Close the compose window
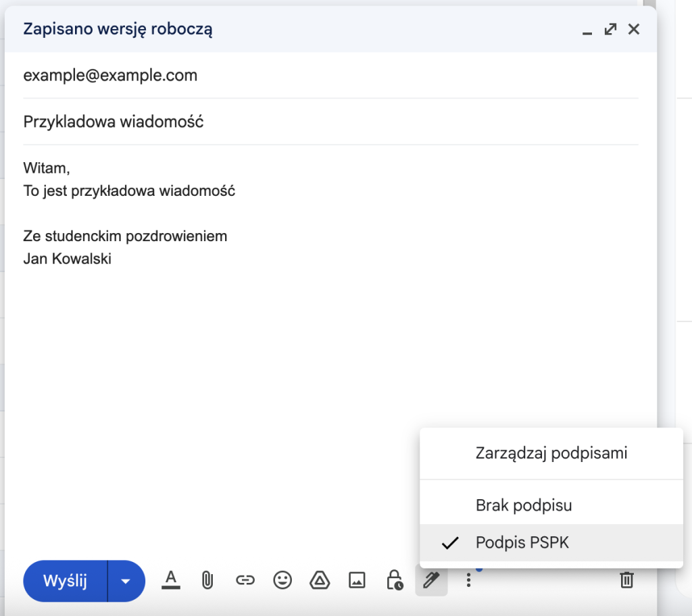Screen dimensions: 692x616 (634, 30)
